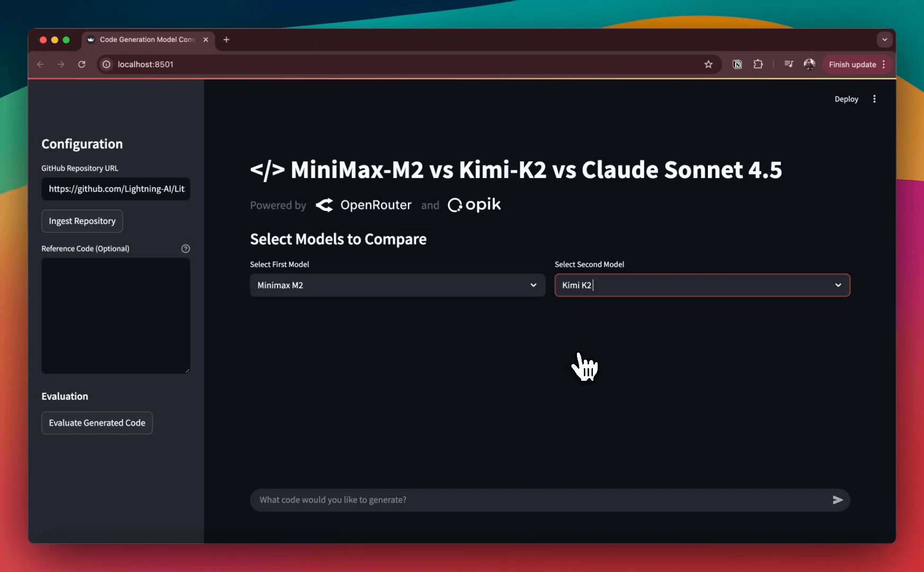The height and width of the screenshot is (572, 924).
Task: Expand the Kimi K2 dropdown chevron
Action: point(838,285)
